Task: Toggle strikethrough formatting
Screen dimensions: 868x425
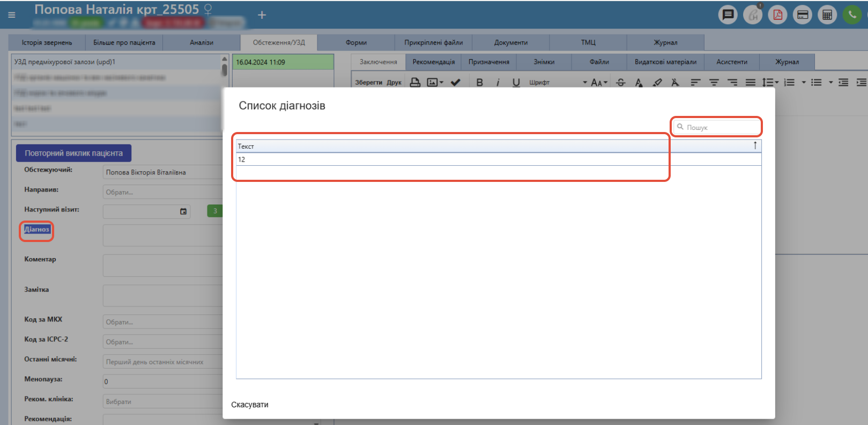Action: [x=621, y=82]
